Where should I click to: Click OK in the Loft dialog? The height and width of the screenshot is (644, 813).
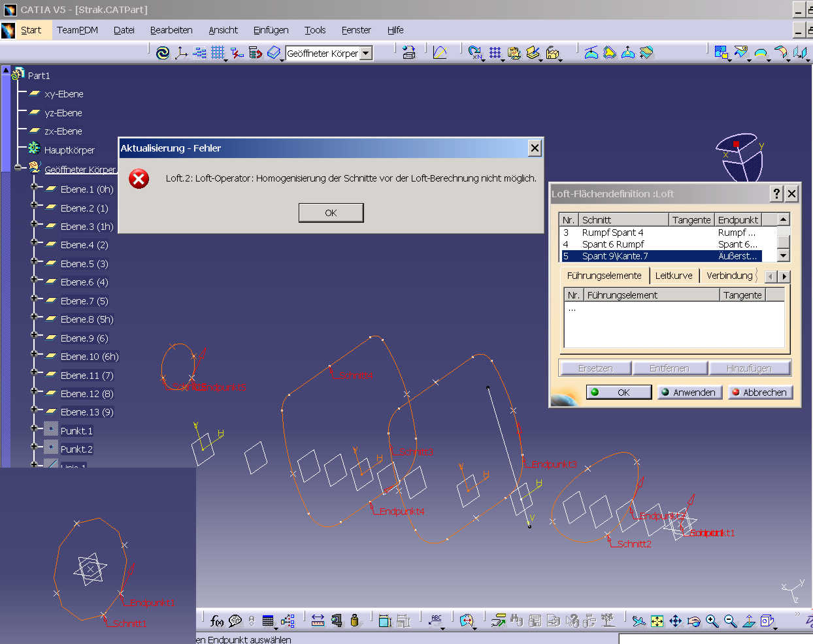click(x=619, y=392)
